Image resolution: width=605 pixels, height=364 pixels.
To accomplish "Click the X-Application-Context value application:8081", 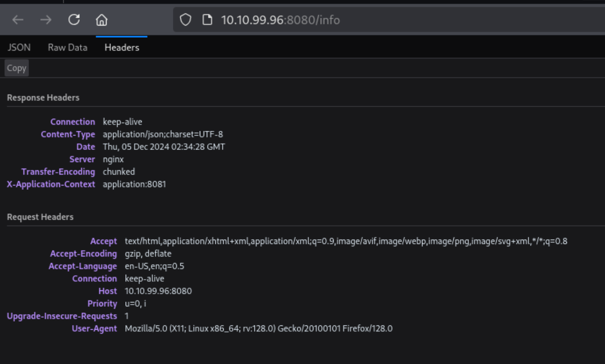I will (134, 185).
